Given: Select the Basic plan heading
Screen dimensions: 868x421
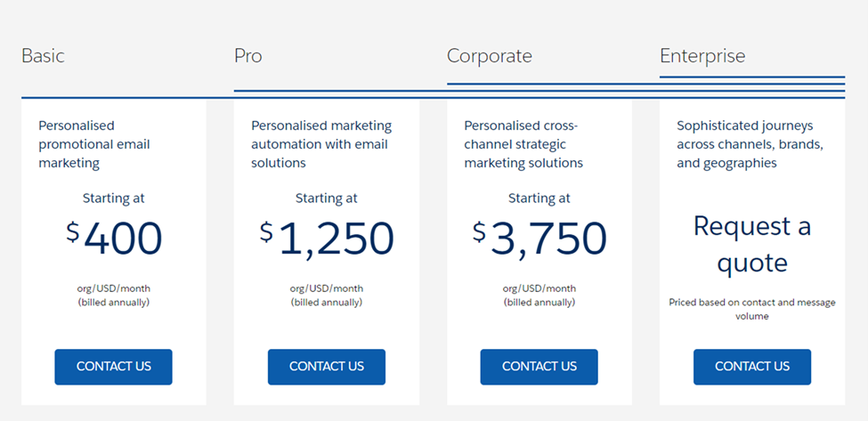Looking at the screenshot, I should point(43,56).
